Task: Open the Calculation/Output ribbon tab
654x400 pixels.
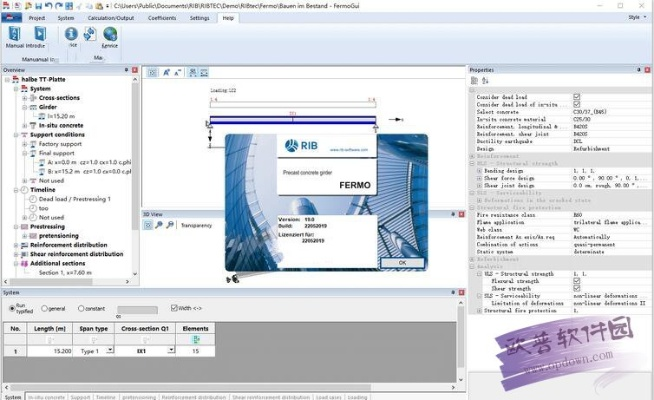Action: 113,18
